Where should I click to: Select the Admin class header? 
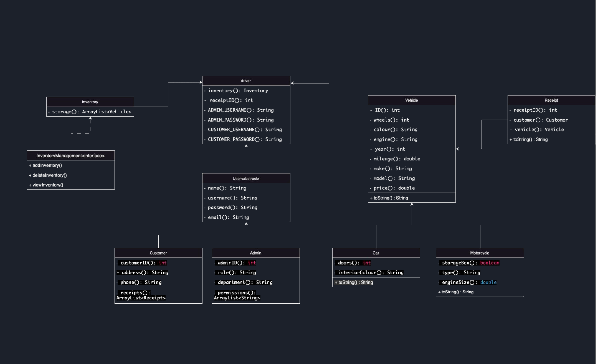pos(256,253)
